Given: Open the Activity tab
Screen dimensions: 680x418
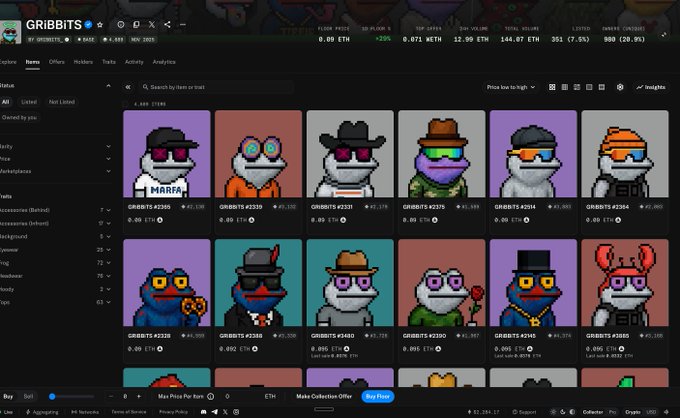Looking at the screenshot, I should 134,62.
